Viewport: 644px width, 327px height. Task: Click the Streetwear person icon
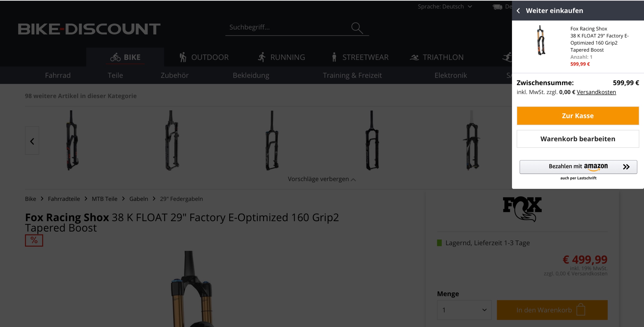334,57
